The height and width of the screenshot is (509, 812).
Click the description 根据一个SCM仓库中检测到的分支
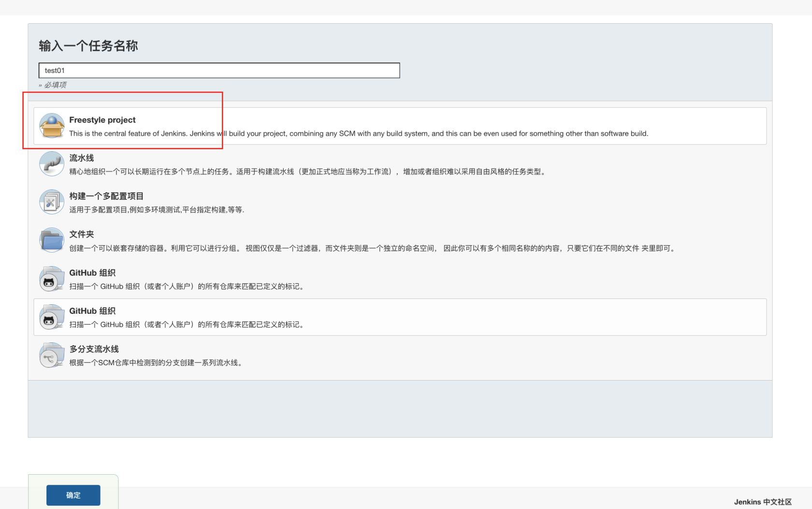pos(157,363)
